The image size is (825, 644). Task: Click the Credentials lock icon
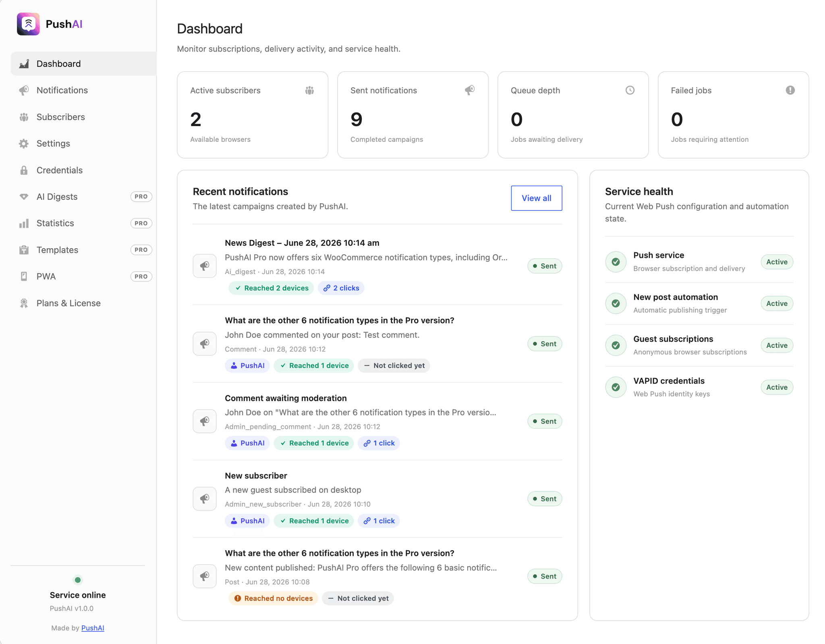pyautogui.click(x=24, y=170)
